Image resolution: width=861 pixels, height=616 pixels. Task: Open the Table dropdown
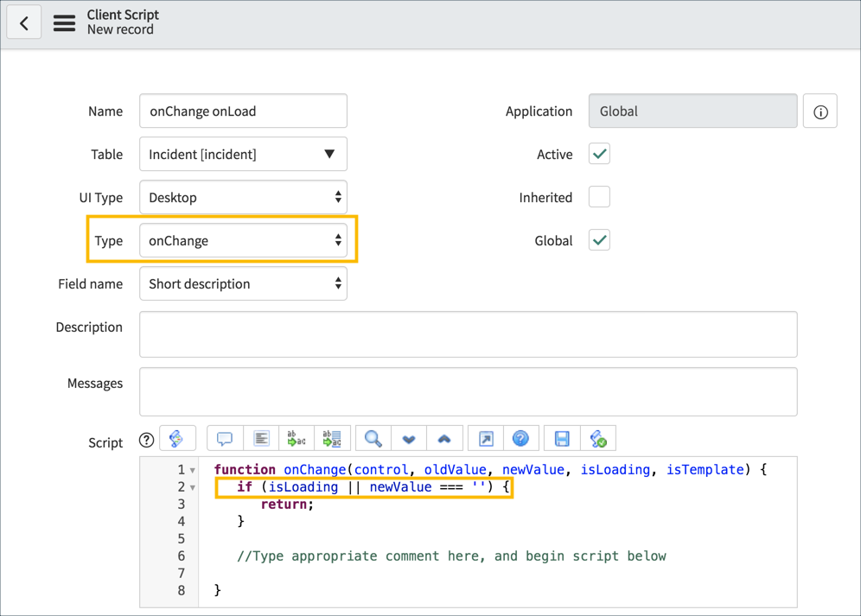pos(243,154)
